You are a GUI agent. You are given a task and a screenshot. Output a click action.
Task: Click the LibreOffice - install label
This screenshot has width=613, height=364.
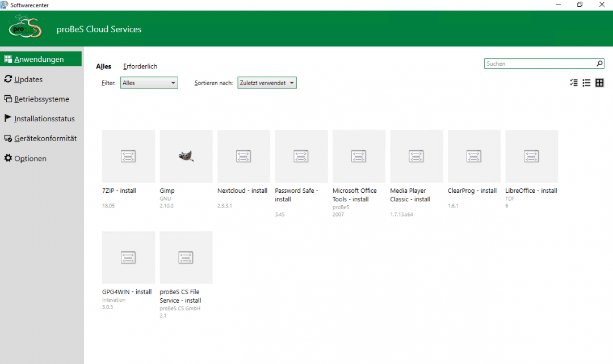coord(531,191)
